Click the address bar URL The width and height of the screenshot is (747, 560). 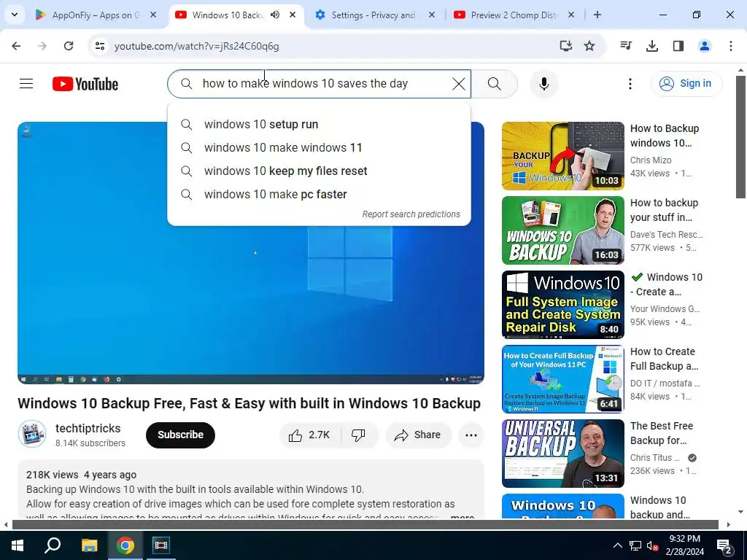pos(197,46)
